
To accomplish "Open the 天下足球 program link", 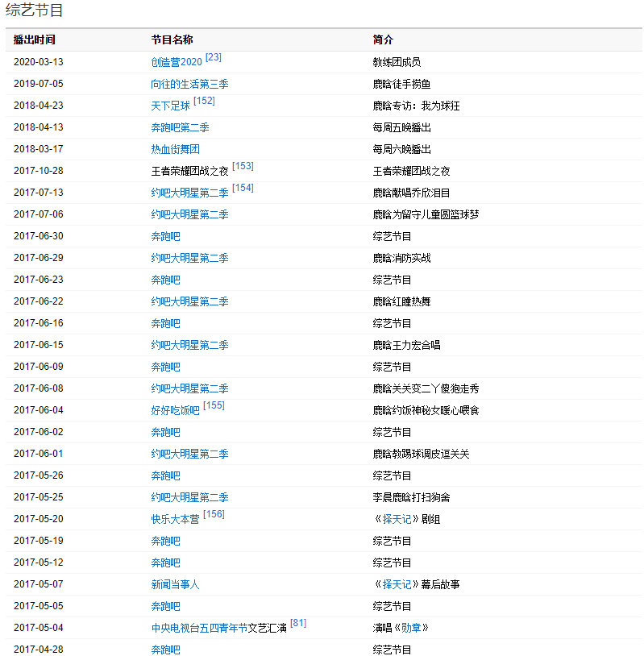I will pos(170,106).
